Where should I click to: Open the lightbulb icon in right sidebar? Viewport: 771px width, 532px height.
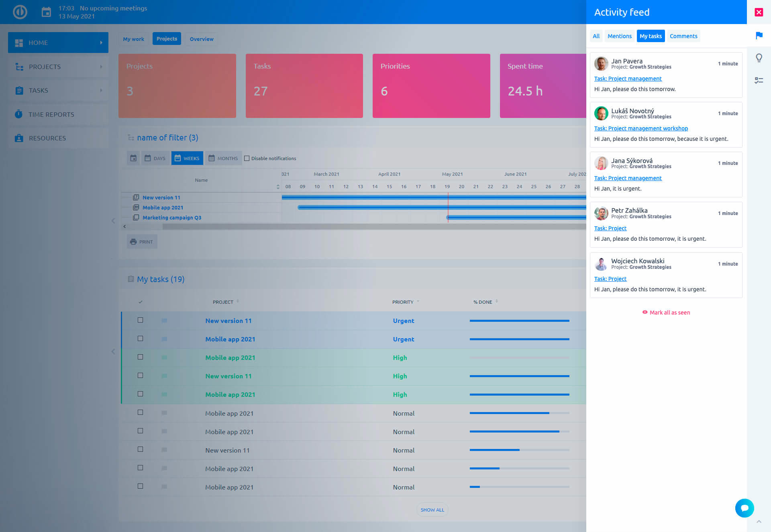click(x=759, y=58)
